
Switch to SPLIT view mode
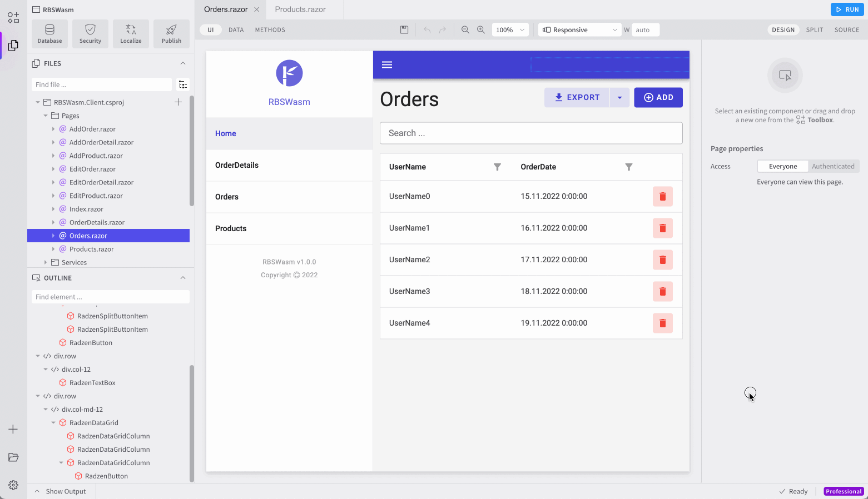(x=815, y=30)
